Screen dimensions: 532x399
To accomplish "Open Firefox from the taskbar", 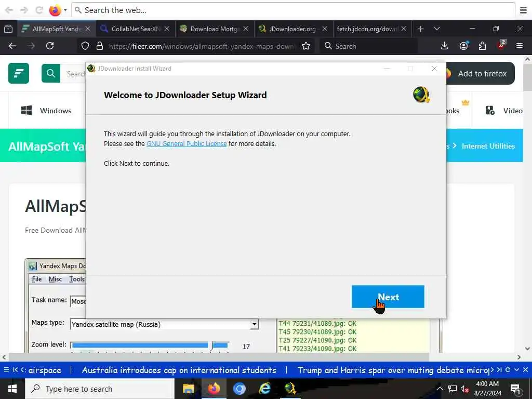I will 214,389.
